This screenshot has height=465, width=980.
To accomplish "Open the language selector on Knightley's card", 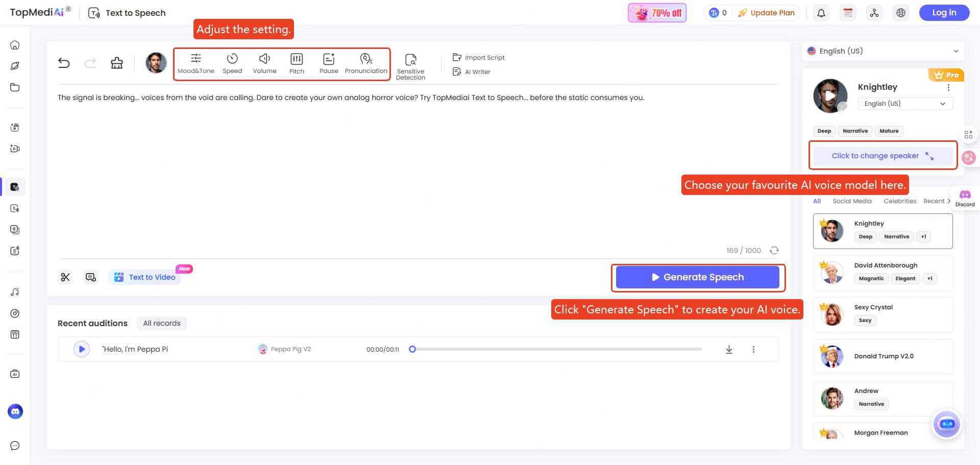I will click(x=904, y=104).
